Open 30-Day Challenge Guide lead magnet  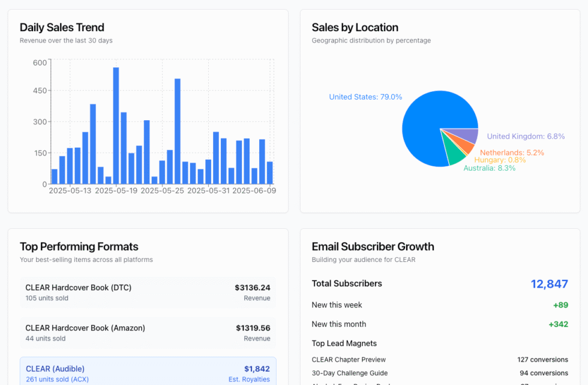[440, 373]
